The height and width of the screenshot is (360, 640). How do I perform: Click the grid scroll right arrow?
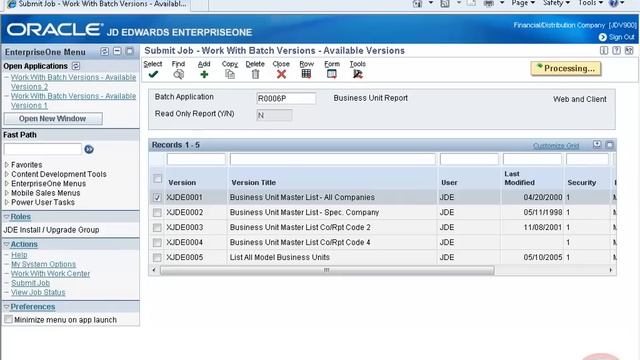pyautogui.click(x=611, y=270)
